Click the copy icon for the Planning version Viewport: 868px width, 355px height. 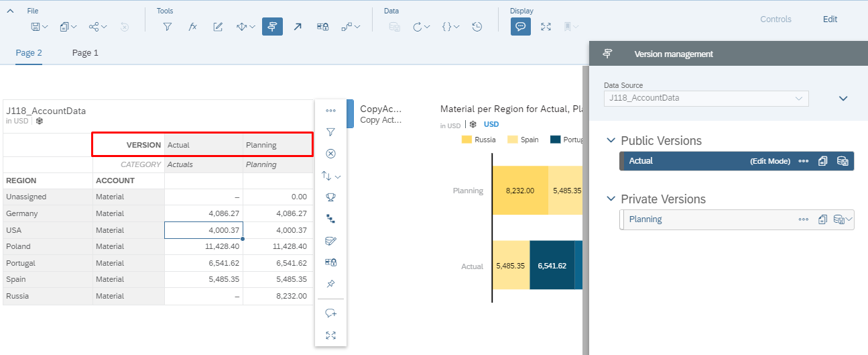click(823, 219)
